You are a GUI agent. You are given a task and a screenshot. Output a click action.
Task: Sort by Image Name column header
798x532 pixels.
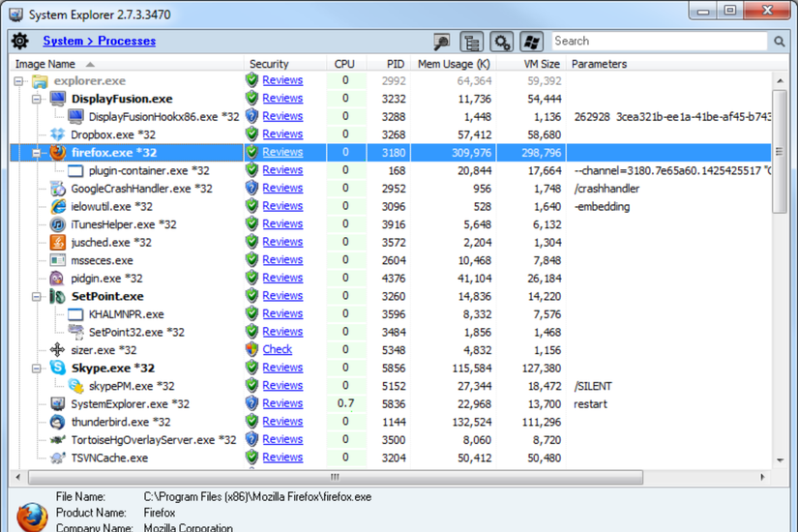[x=128, y=64]
